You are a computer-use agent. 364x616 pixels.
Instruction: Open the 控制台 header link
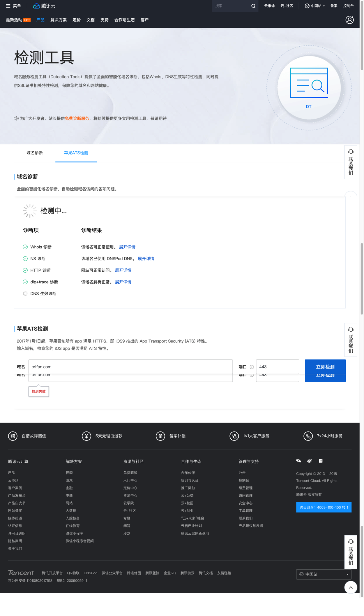click(x=348, y=6)
